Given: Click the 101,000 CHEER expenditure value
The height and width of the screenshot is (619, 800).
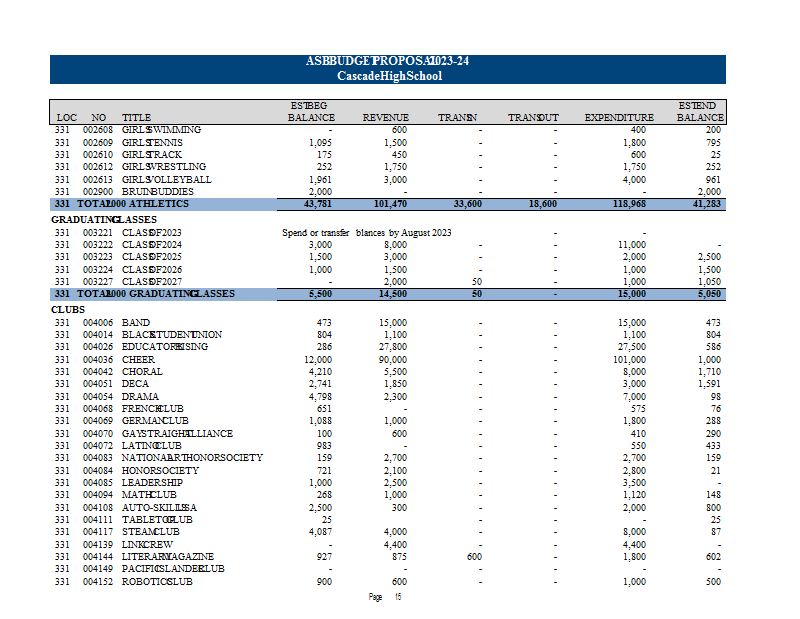Looking at the screenshot, I should point(629,360).
